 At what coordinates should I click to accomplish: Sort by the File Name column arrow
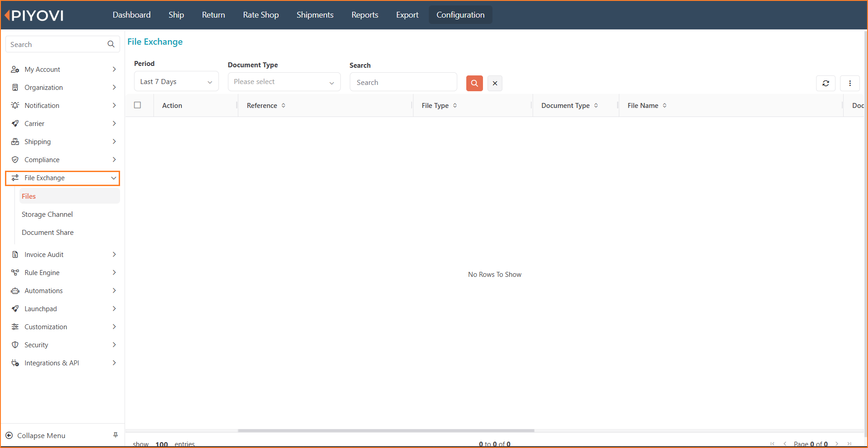click(x=664, y=105)
